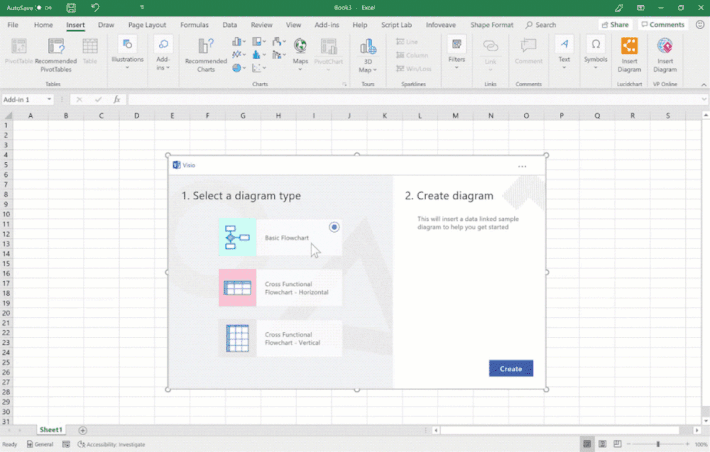
Task: Open the Script Lab tab
Action: click(x=396, y=25)
